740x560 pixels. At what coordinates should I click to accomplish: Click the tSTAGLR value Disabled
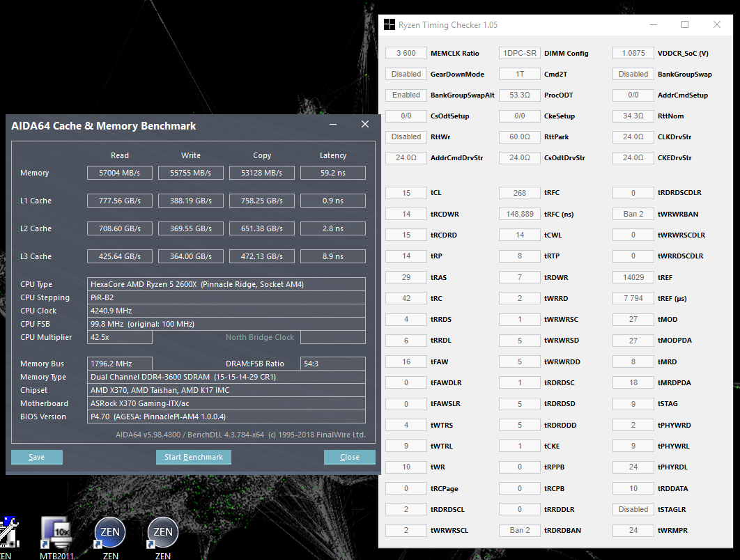coord(633,509)
